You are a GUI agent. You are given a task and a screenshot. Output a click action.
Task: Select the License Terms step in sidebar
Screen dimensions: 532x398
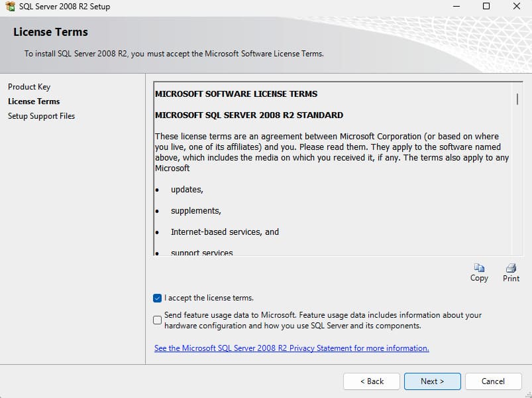(34, 101)
